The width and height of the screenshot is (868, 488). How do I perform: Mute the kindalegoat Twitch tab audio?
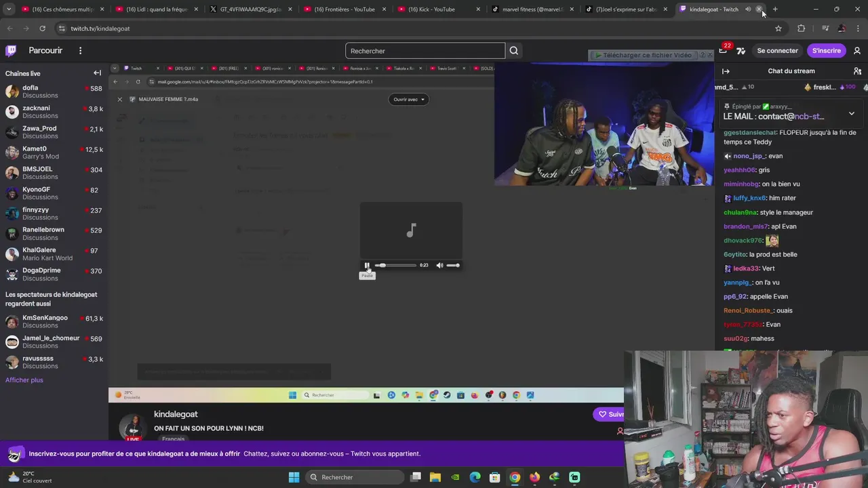click(748, 9)
